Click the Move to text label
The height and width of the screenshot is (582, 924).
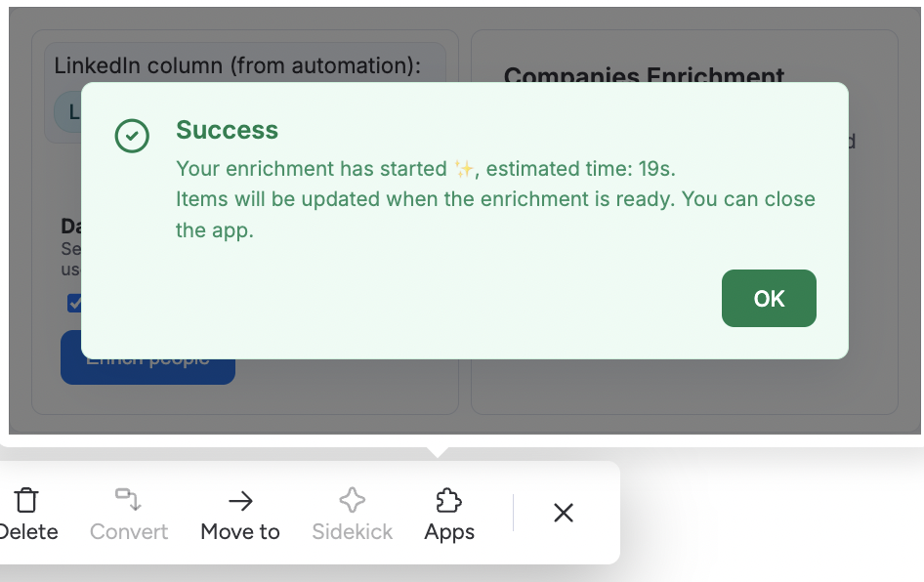pyautogui.click(x=240, y=532)
